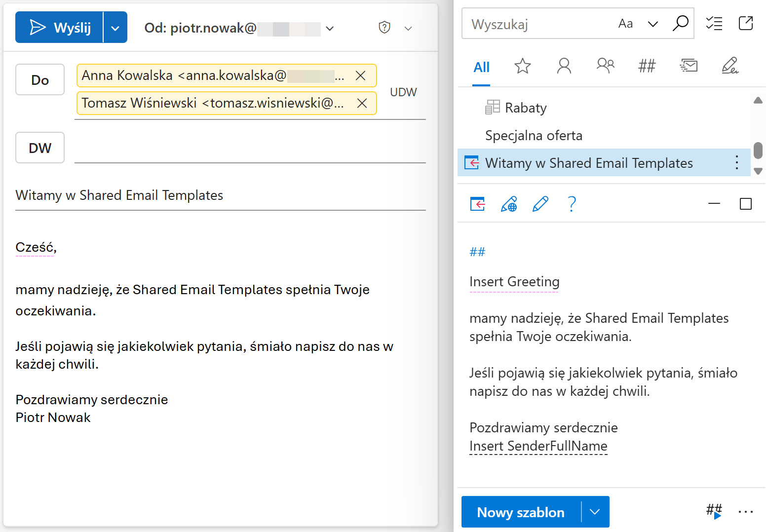The height and width of the screenshot is (532, 768).
Task: Open the Aa search options dropdown
Action: (626, 23)
